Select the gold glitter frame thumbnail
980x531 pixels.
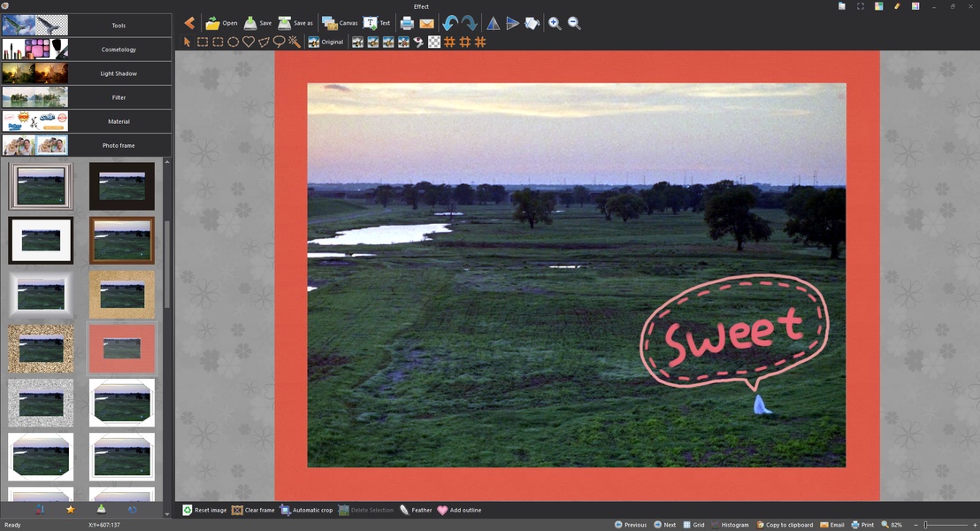[x=41, y=349]
